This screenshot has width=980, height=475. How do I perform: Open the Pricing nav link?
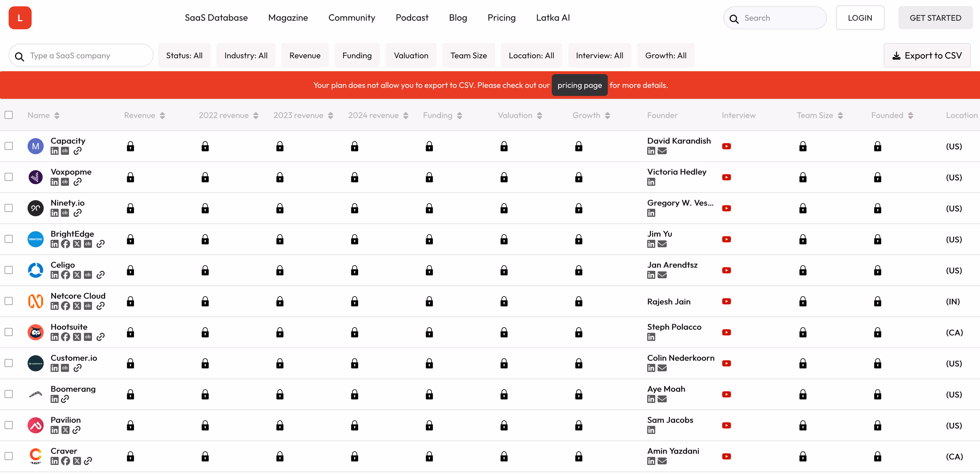click(x=501, y=18)
